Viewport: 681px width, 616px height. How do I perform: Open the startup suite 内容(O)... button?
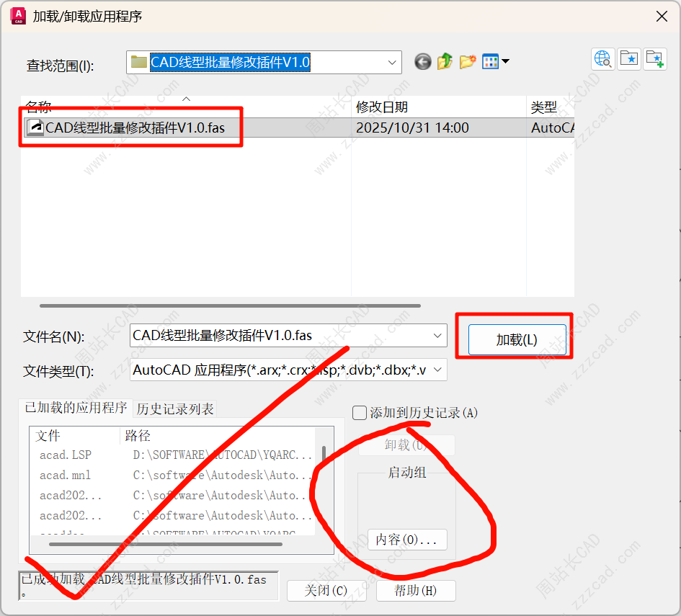[x=406, y=540]
